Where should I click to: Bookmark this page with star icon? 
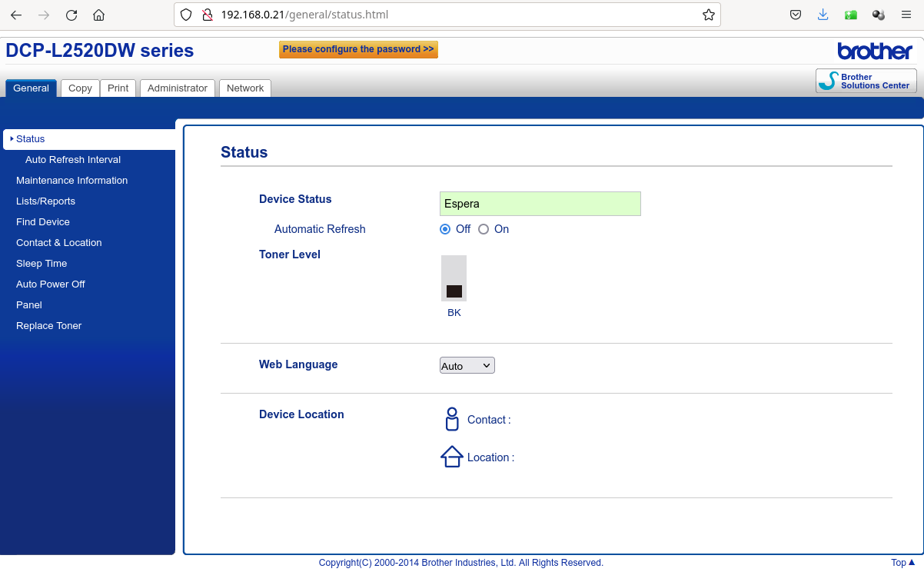708,15
